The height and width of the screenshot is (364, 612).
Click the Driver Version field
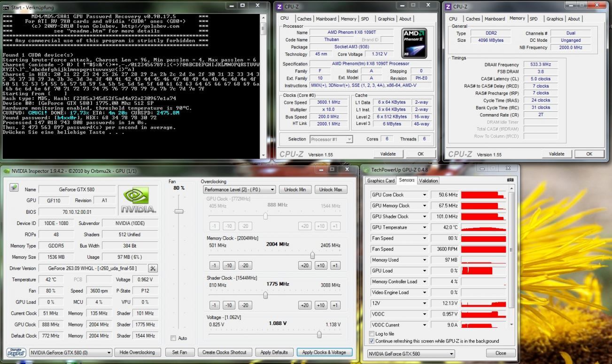tap(93, 268)
